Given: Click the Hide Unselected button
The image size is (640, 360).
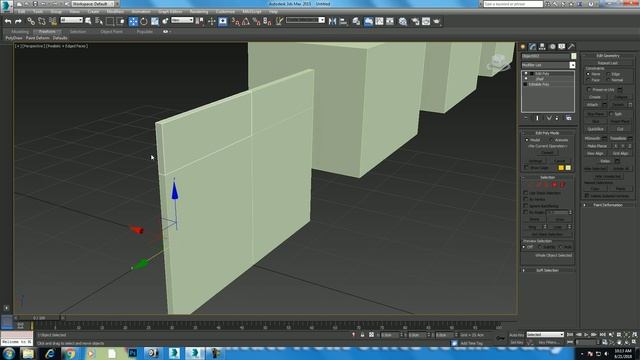Looking at the screenshot, I should pos(608,176).
